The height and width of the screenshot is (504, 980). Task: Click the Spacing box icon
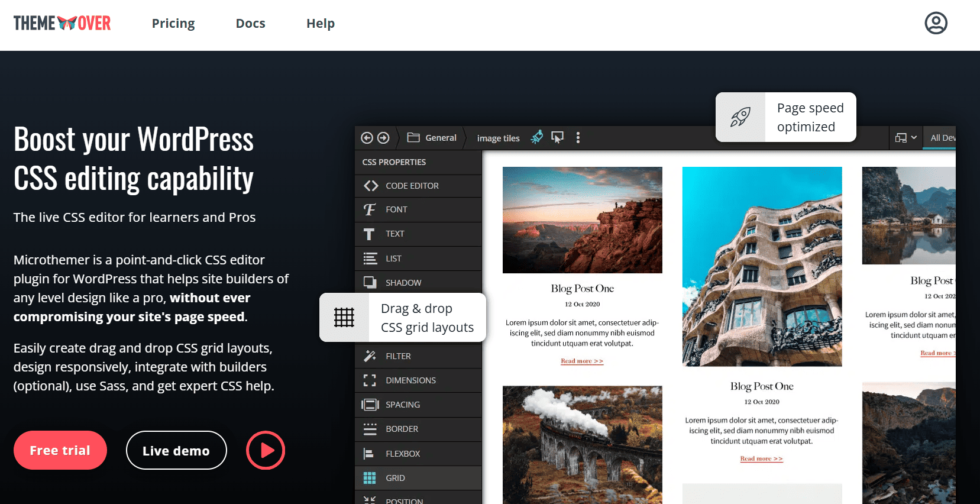click(x=370, y=405)
